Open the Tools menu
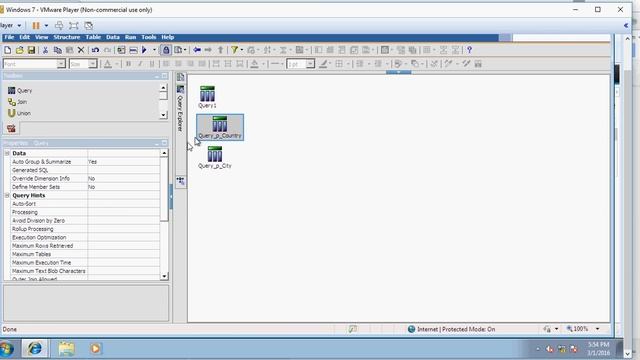 [149, 37]
